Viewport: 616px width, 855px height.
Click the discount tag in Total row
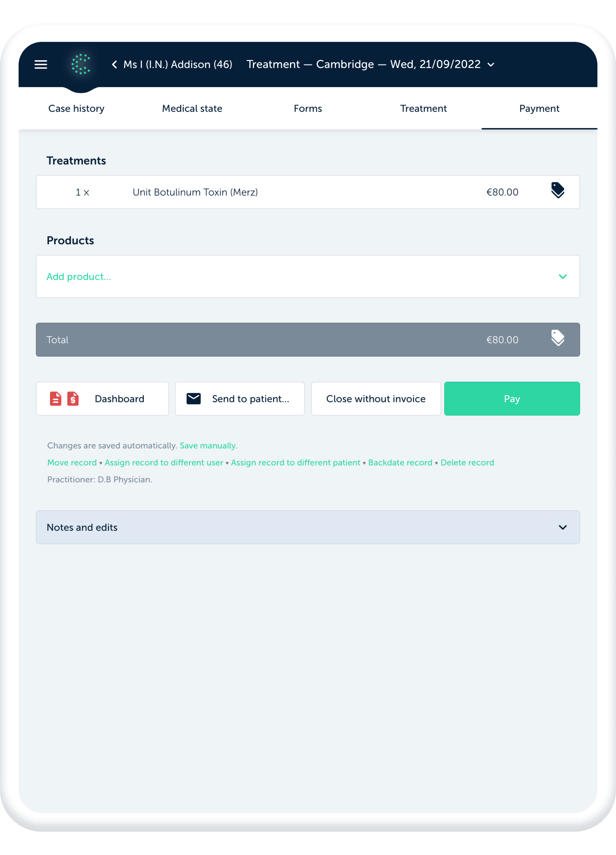558,338
